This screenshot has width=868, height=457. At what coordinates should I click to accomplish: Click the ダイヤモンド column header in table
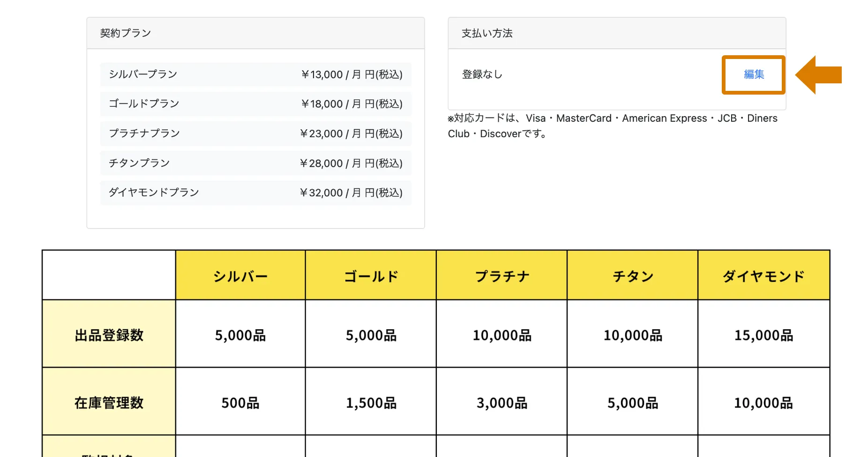pyautogui.click(x=763, y=276)
